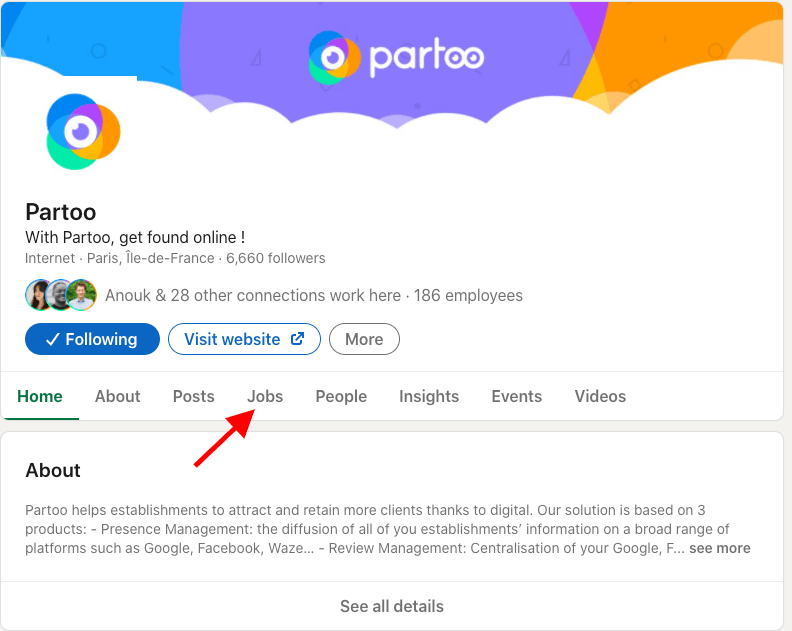Expand description with see more

click(720, 548)
